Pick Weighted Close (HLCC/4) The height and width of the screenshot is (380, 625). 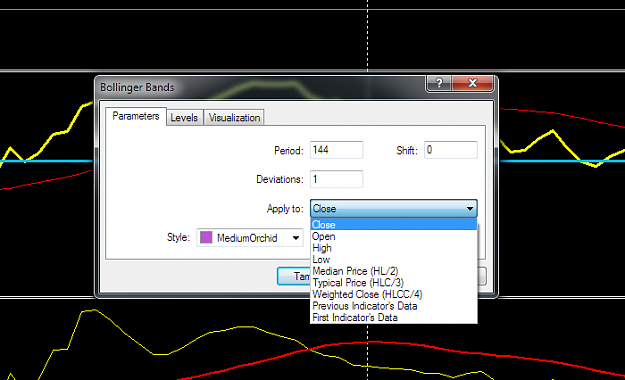[393, 294]
